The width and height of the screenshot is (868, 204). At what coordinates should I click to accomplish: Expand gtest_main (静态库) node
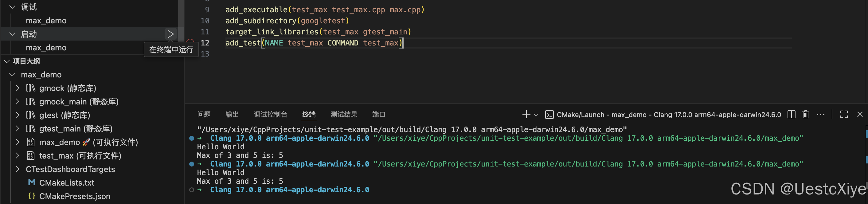pyautogui.click(x=18, y=128)
